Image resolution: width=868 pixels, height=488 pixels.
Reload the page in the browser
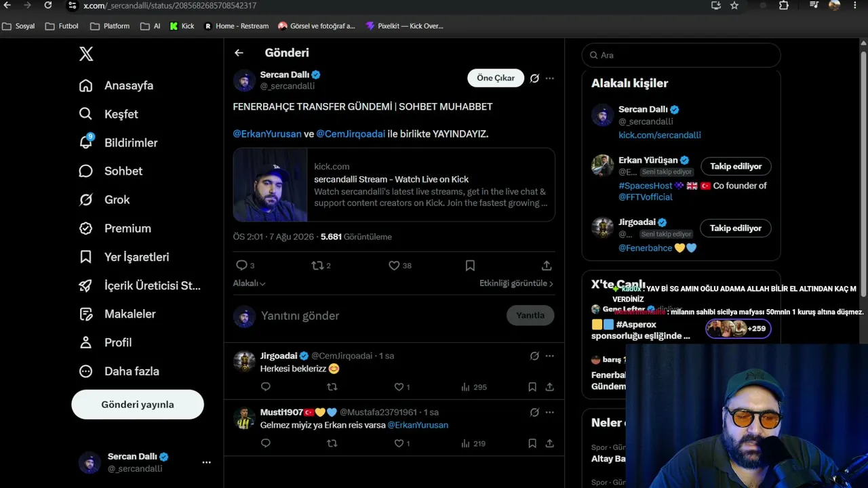pyautogui.click(x=47, y=5)
